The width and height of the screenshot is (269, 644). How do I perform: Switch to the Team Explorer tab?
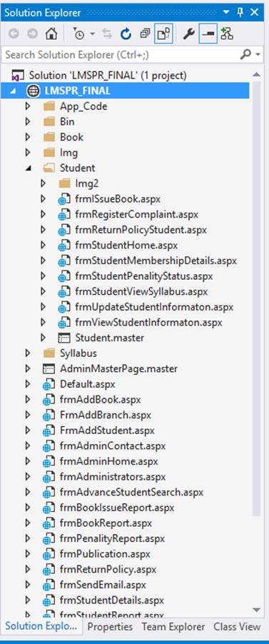pyautogui.click(x=173, y=627)
